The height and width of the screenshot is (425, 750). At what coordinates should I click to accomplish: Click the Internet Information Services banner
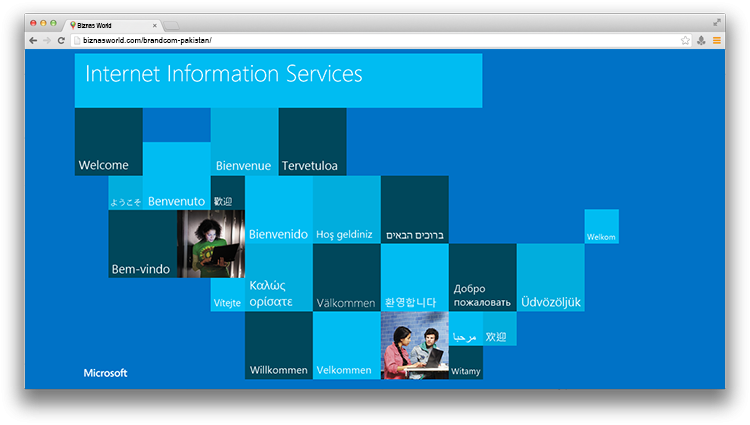(x=278, y=80)
